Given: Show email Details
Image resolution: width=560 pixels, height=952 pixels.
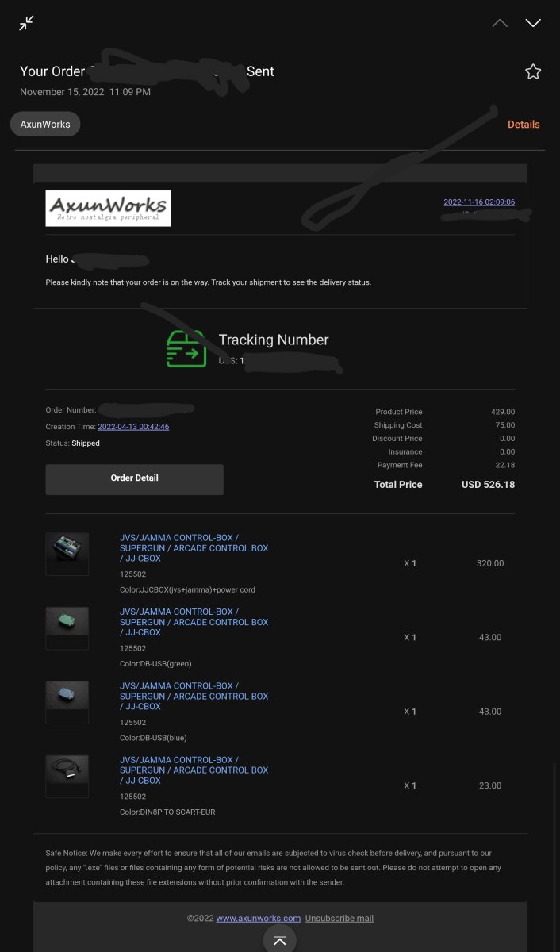Looking at the screenshot, I should [x=524, y=125].
